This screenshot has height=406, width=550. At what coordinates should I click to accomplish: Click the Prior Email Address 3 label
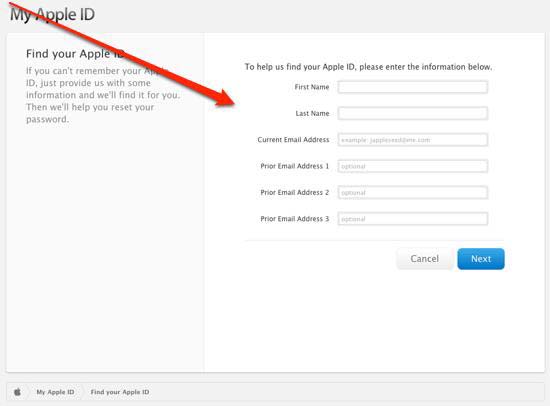[295, 219]
